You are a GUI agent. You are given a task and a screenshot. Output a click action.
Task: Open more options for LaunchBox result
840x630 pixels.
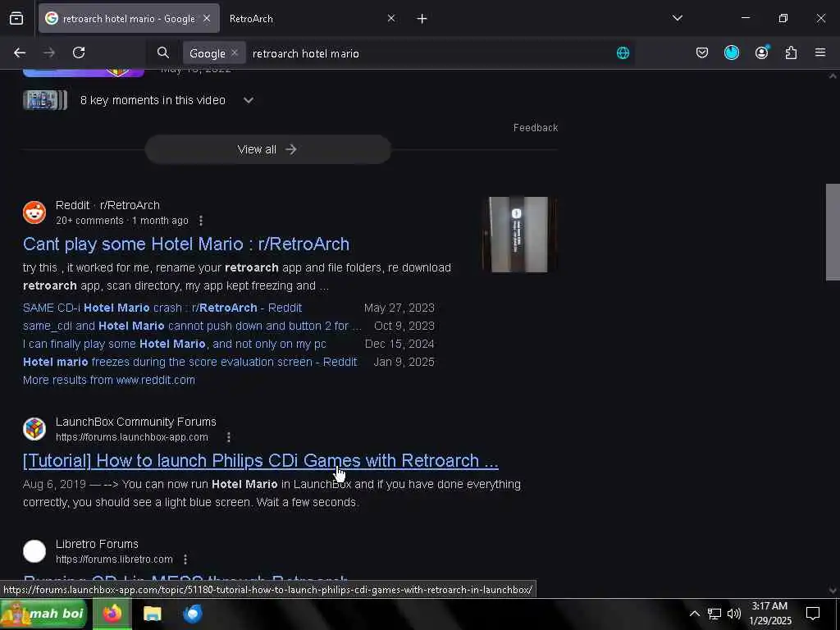[x=229, y=437]
